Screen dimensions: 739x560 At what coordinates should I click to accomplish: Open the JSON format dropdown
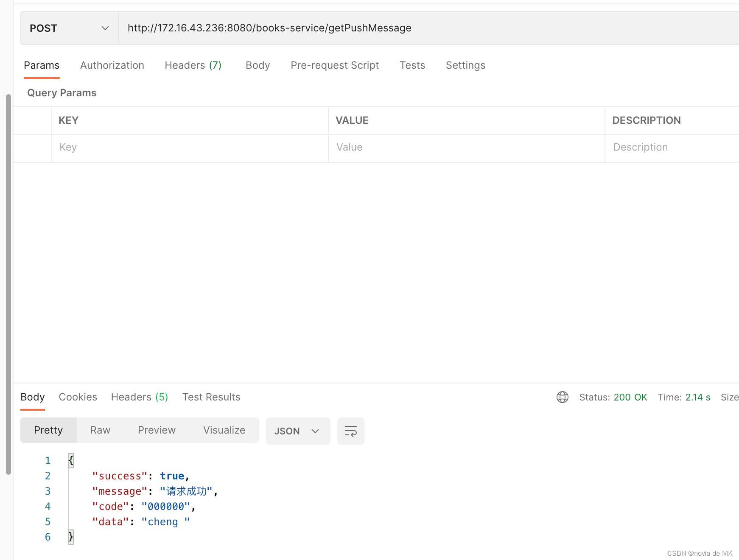(298, 431)
